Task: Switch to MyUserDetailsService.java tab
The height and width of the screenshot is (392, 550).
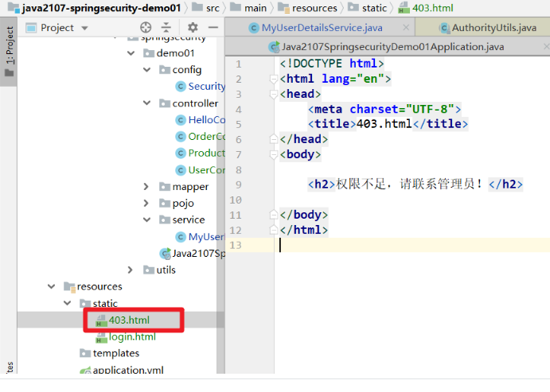Action: 322,28
